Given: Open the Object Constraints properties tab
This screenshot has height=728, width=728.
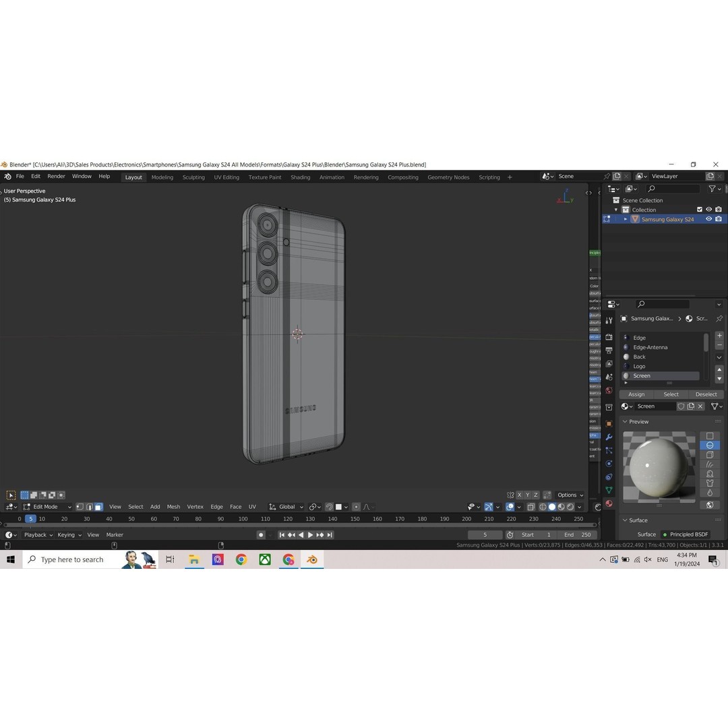Looking at the screenshot, I should [609, 477].
